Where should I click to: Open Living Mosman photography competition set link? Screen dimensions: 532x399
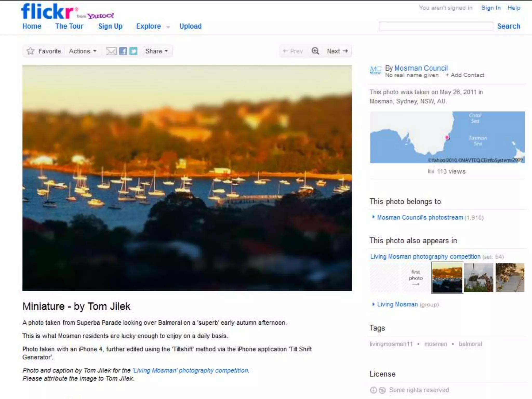click(425, 257)
